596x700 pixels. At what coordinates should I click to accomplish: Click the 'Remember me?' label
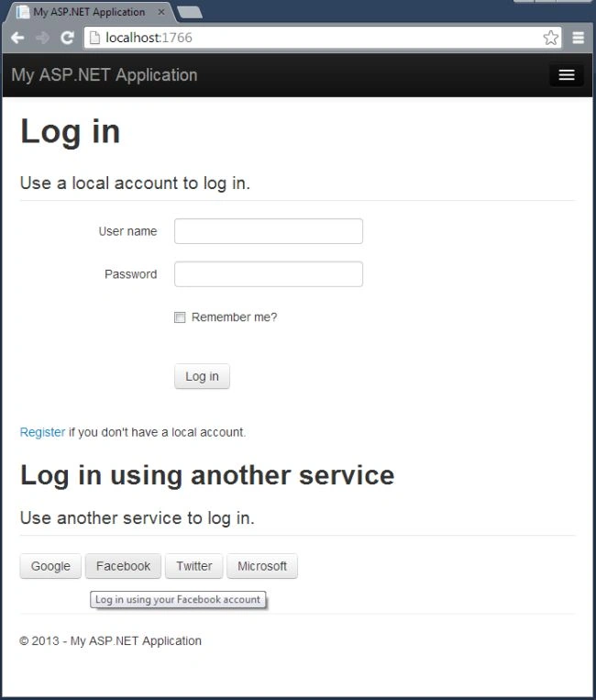234,317
